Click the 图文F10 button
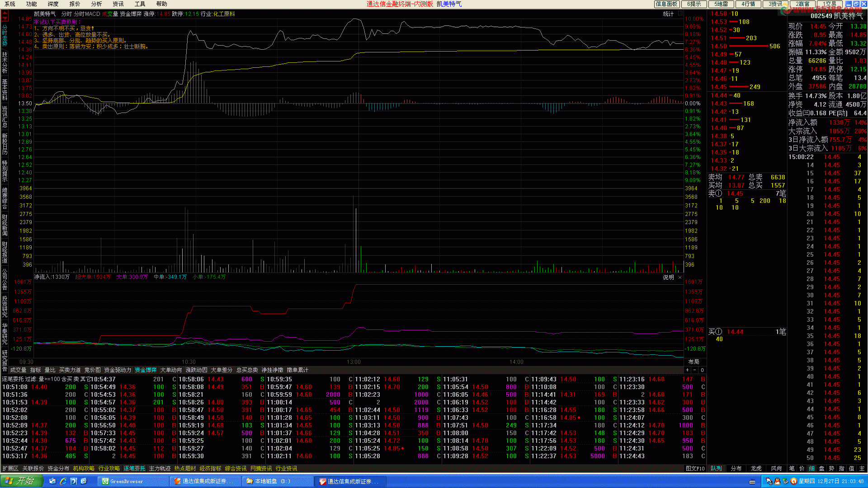This screenshot has height=488, width=868. click(x=695, y=469)
